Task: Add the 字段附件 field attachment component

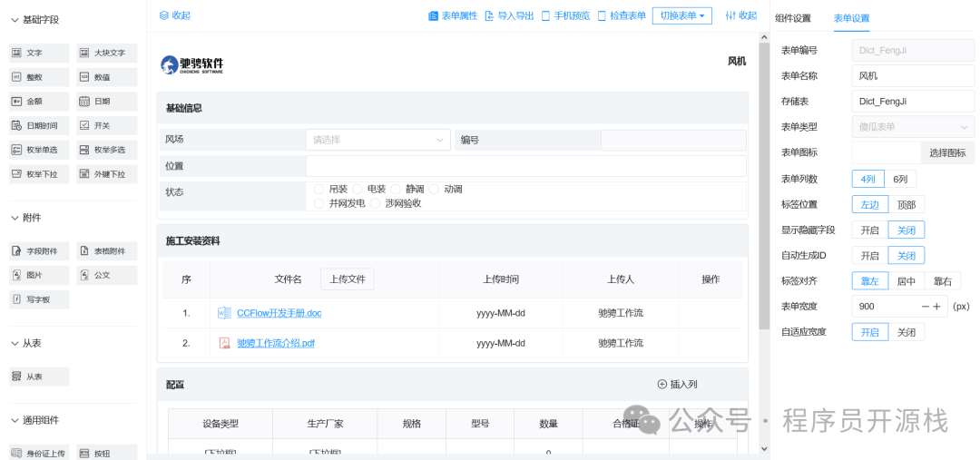Action: pyautogui.click(x=39, y=251)
